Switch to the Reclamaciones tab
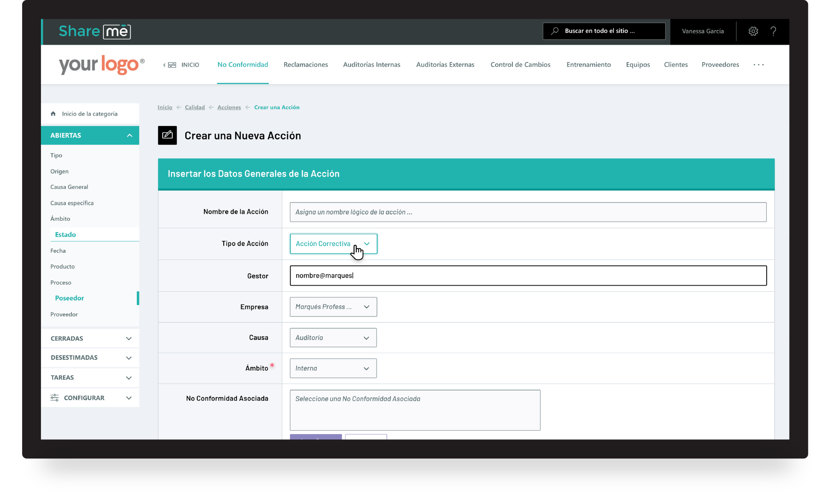This screenshot has width=832, height=504. tap(306, 64)
